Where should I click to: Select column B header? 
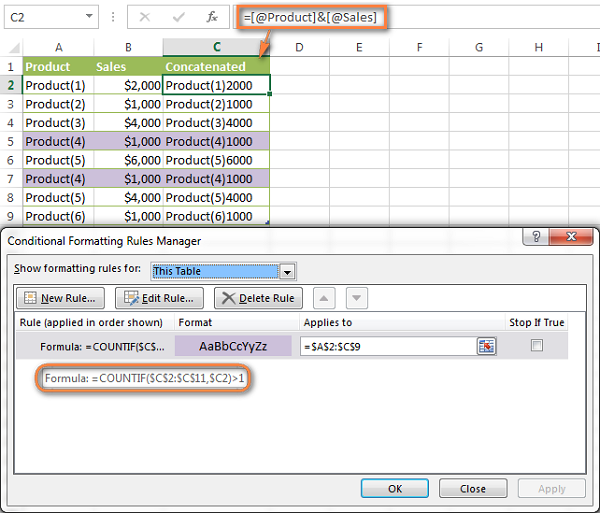pyautogui.click(x=128, y=47)
